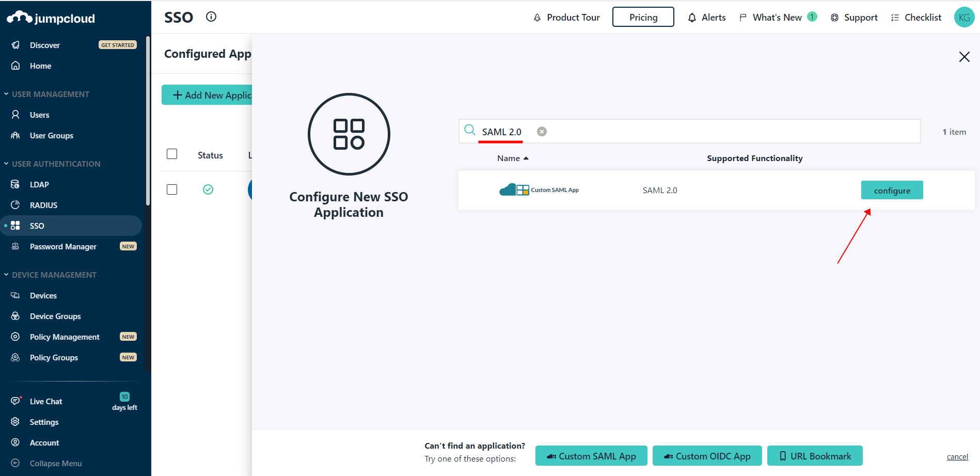Click the Custom SAML App button
The image size is (980, 476).
click(591, 456)
